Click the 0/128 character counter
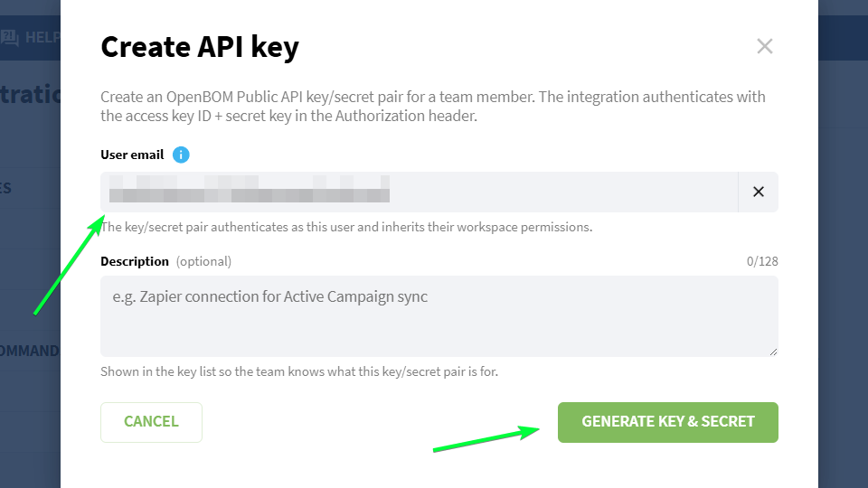This screenshot has width=868, height=488. click(762, 261)
